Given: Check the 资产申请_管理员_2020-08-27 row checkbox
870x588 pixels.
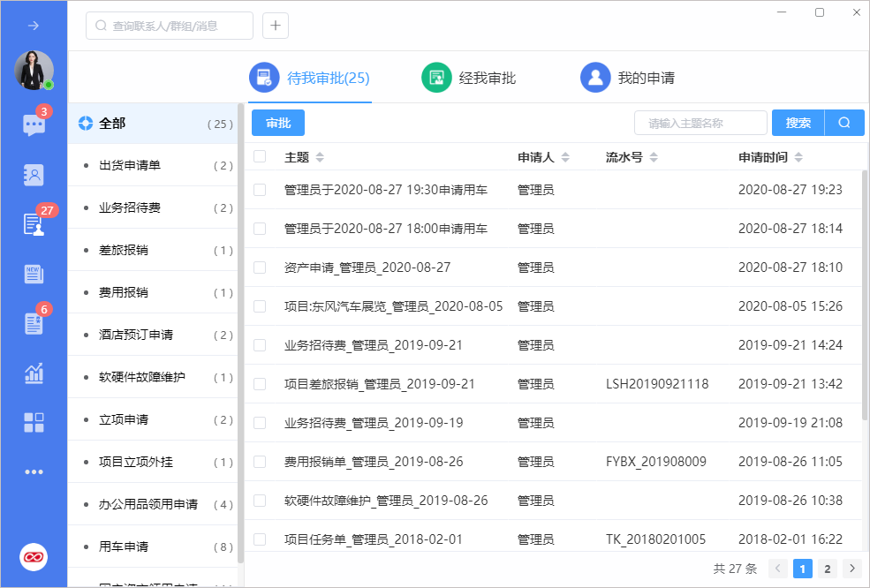Looking at the screenshot, I should pyautogui.click(x=259, y=267).
